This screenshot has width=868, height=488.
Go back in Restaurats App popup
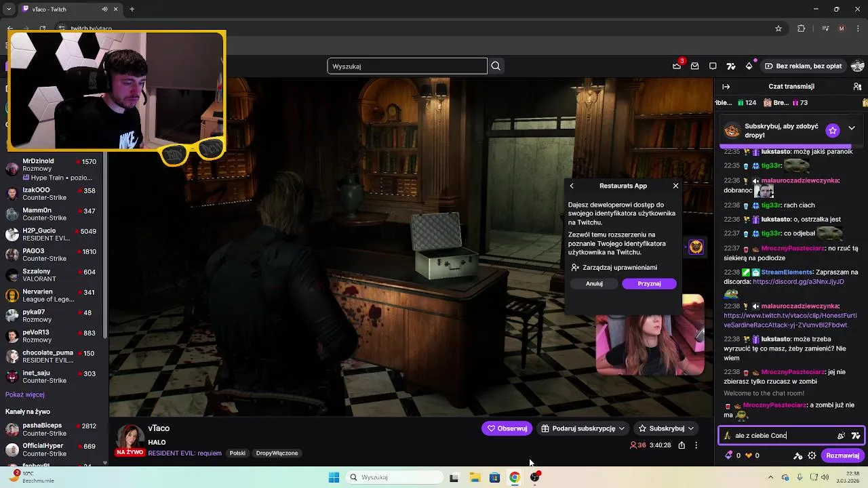(x=572, y=186)
